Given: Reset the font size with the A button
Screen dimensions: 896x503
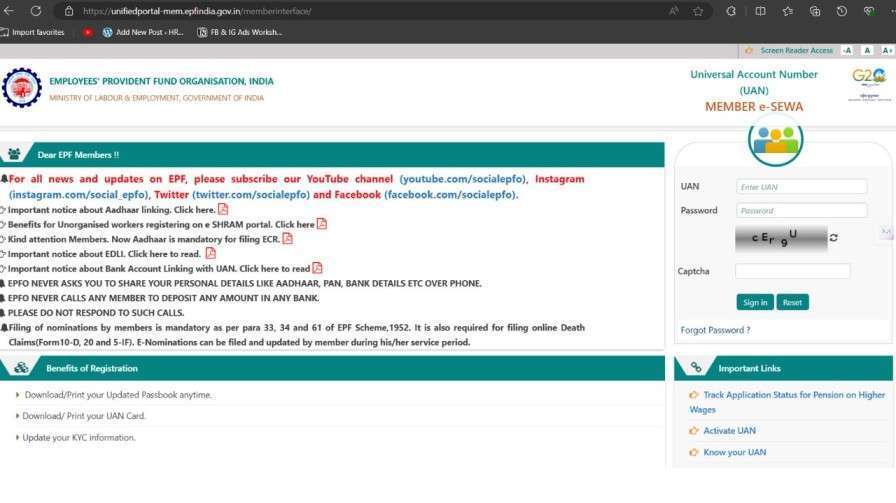Looking at the screenshot, I should click(x=867, y=50).
